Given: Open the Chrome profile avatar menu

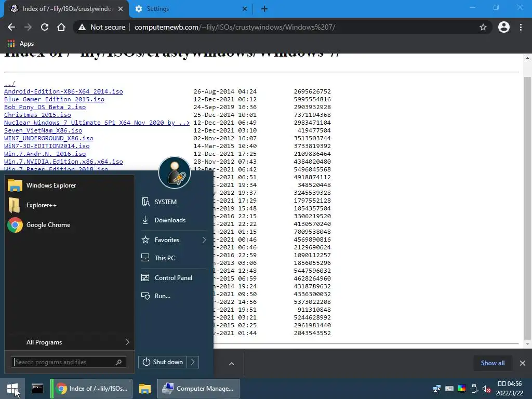Looking at the screenshot, I should coord(504,27).
